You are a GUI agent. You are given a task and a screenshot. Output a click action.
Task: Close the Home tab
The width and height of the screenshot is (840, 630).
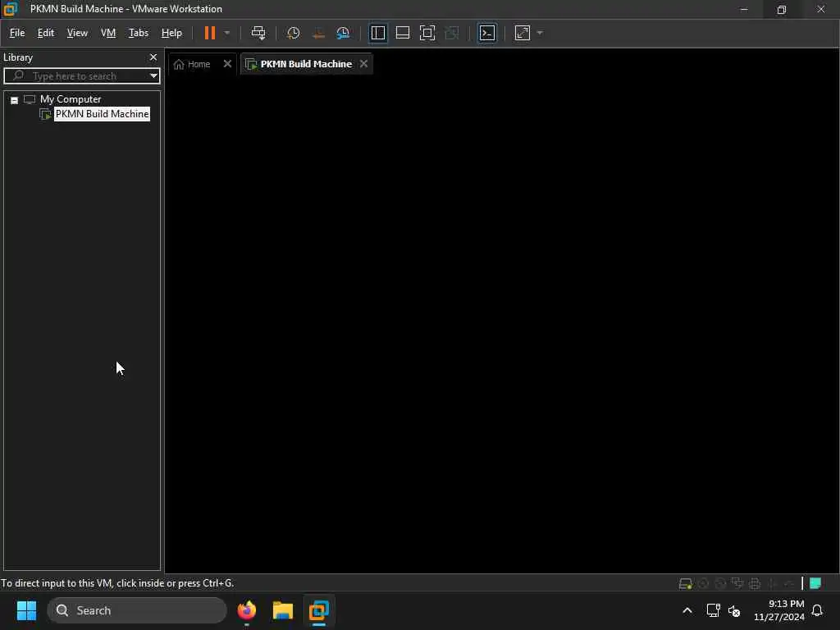pyautogui.click(x=227, y=64)
